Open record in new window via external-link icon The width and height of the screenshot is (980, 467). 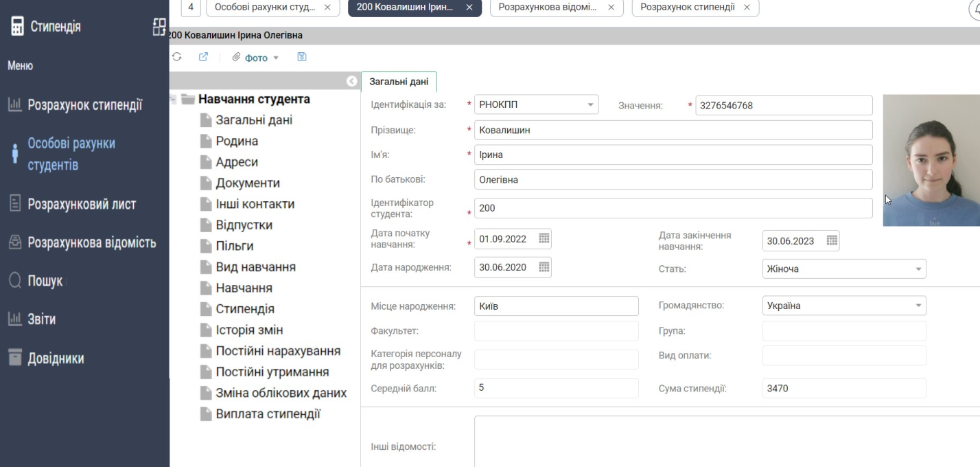(x=203, y=56)
